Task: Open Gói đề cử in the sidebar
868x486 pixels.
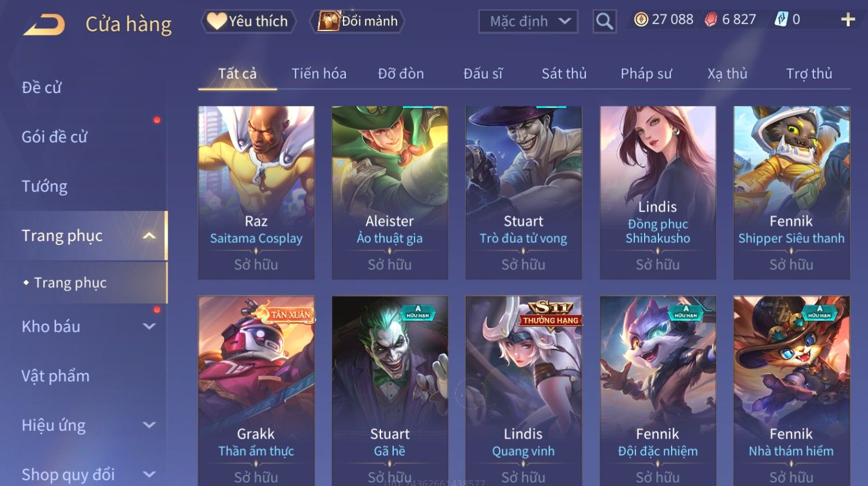Action: coord(55,137)
